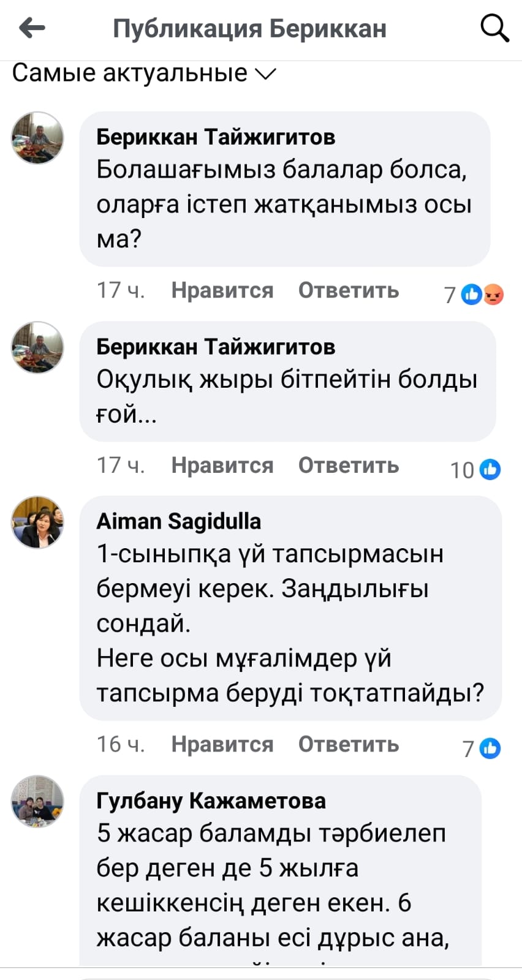
Task: Open second Бериккан Тайжигитов commenter name link
Action: 216,347
